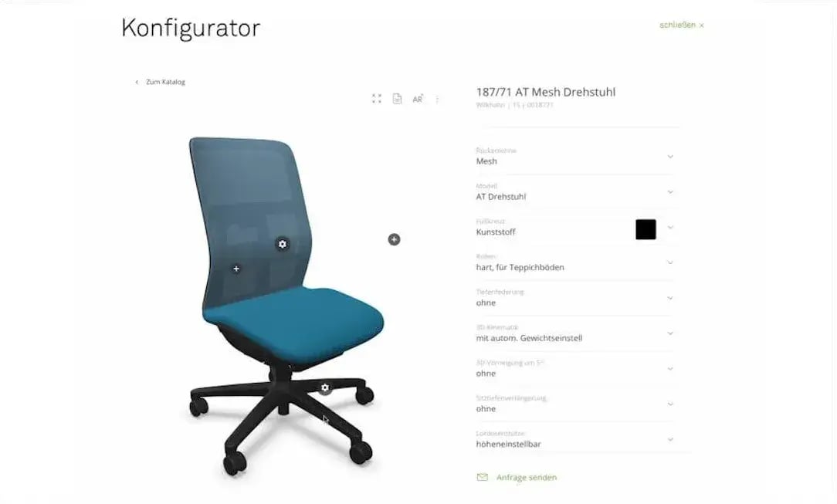Open fullscreen view of the chair
The height and width of the screenshot is (504, 837).
point(377,99)
